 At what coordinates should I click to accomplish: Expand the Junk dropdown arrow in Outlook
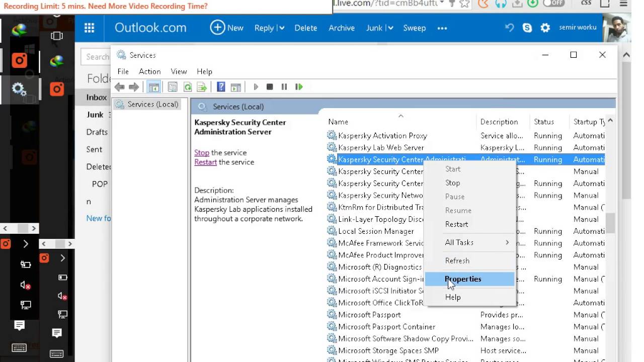point(390,28)
